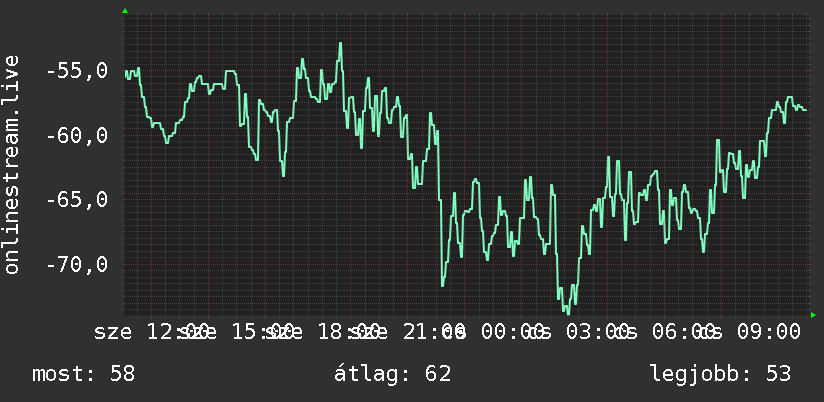Click the -55,0 axis label
Viewport: 824px width, 402px height.
pos(77,71)
